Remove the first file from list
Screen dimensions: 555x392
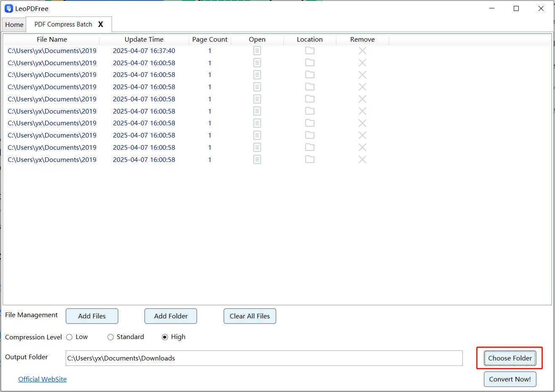tap(362, 51)
